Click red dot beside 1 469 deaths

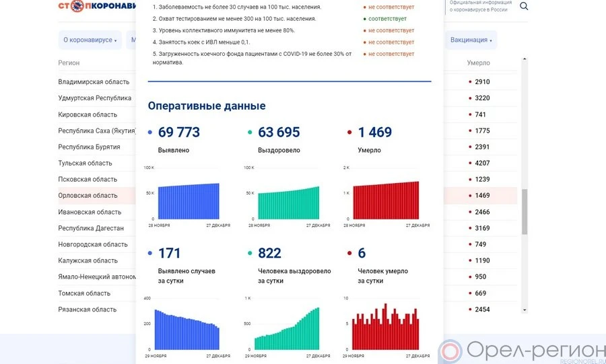(349, 133)
